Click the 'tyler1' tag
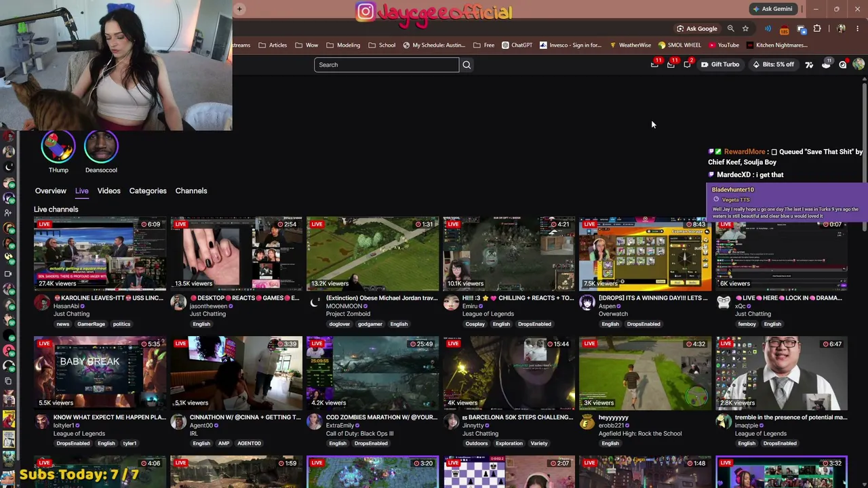868x488 pixels. 130,443
